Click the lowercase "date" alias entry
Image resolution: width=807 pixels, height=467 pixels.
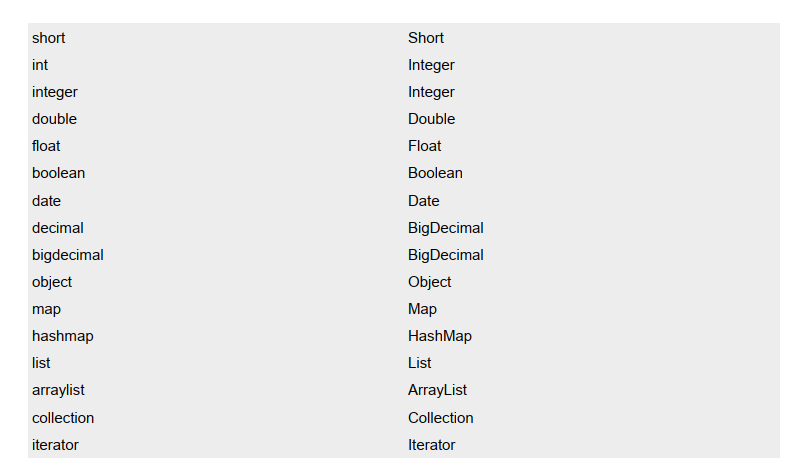tap(46, 201)
